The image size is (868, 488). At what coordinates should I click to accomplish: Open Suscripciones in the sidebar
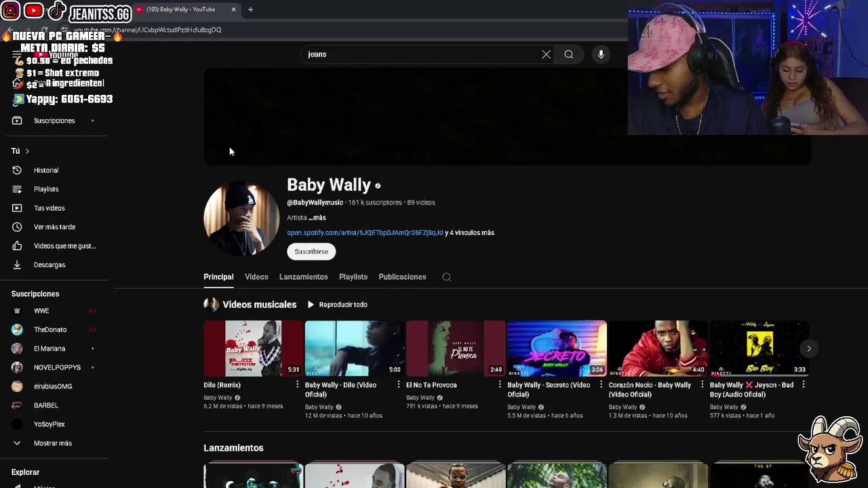[54, 121]
